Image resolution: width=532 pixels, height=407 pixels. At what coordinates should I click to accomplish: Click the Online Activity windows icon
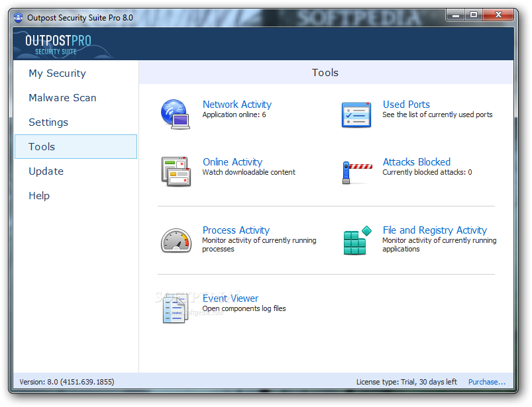176,171
